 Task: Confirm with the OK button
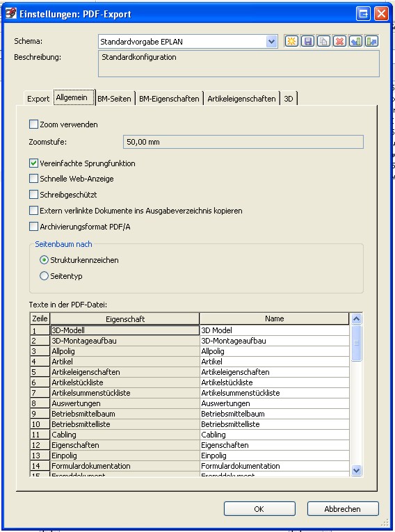click(259, 509)
